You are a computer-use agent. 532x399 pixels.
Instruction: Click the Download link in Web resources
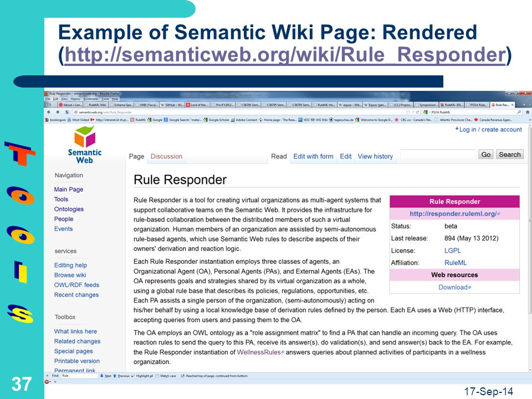[454, 287]
